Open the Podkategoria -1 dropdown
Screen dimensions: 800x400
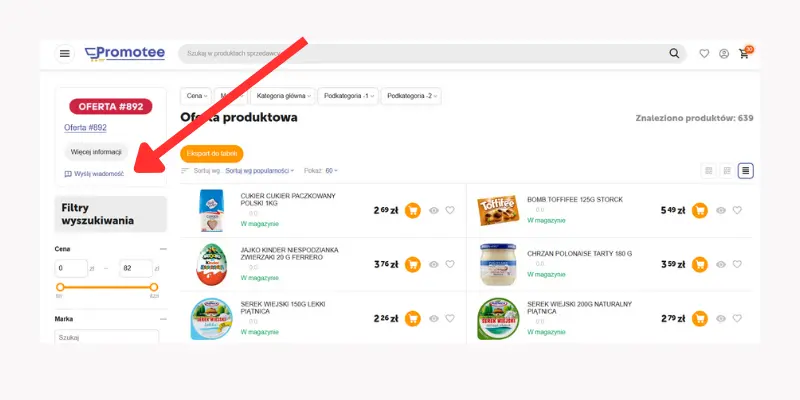tap(348, 96)
